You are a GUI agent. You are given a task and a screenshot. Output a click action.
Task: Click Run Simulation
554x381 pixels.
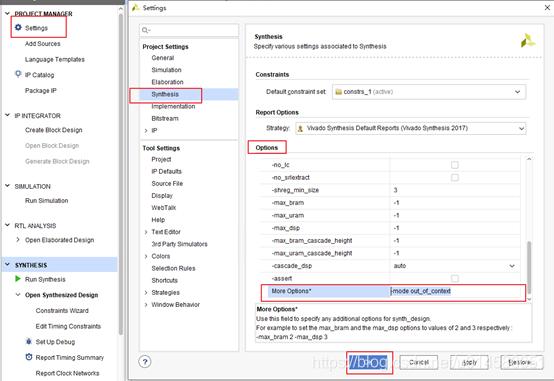46,200
